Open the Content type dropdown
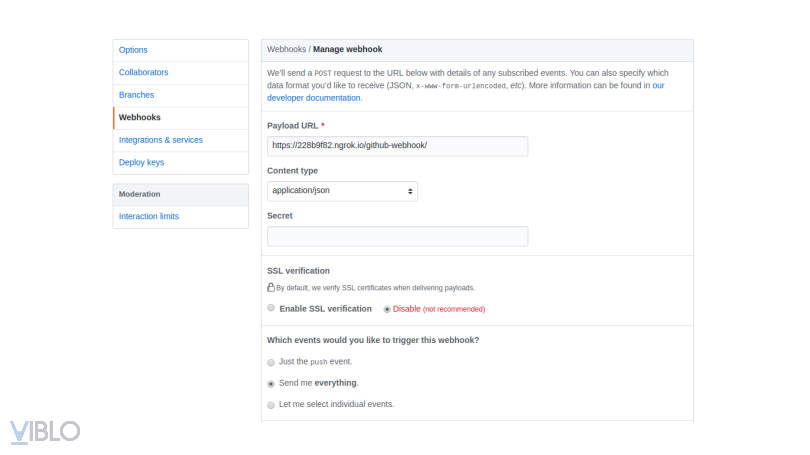Viewport: 810px width, 455px height. pyautogui.click(x=342, y=190)
